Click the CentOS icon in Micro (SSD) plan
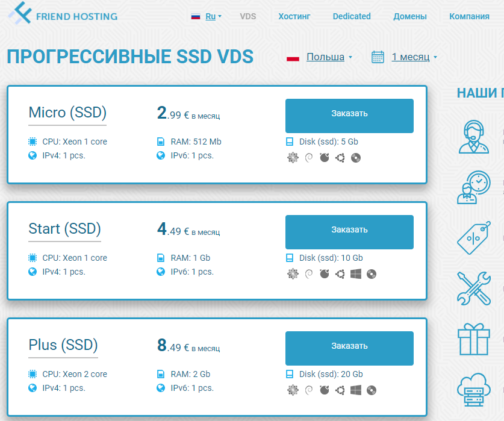Screen dimensions: 504x421 click(293, 158)
